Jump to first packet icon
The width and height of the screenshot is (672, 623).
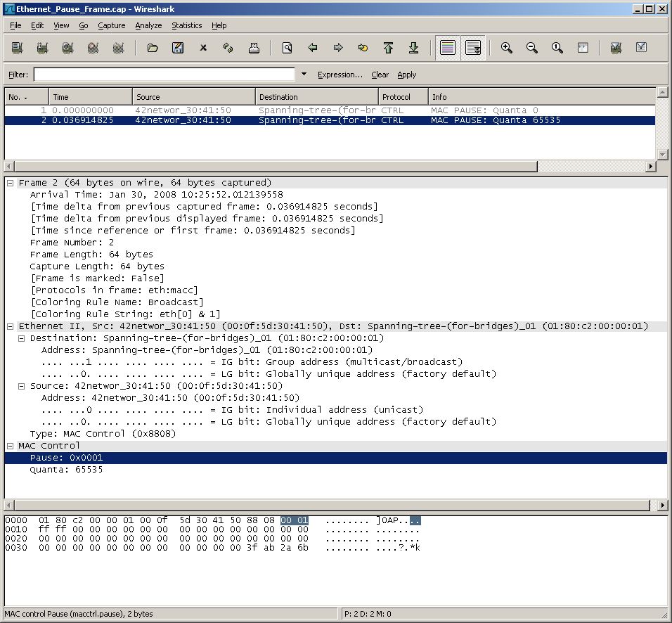pyautogui.click(x=388, y=48)
